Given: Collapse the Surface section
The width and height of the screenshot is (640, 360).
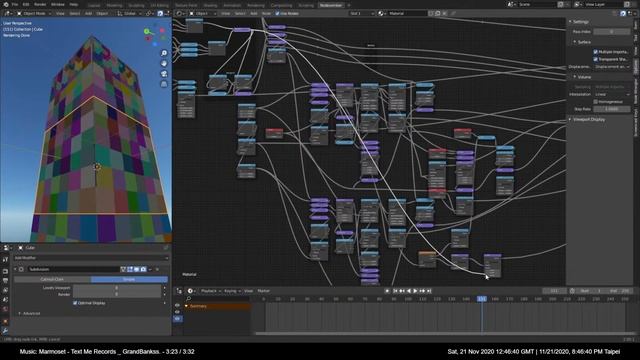Looking at the screenshot, I should tap(582, 42).
